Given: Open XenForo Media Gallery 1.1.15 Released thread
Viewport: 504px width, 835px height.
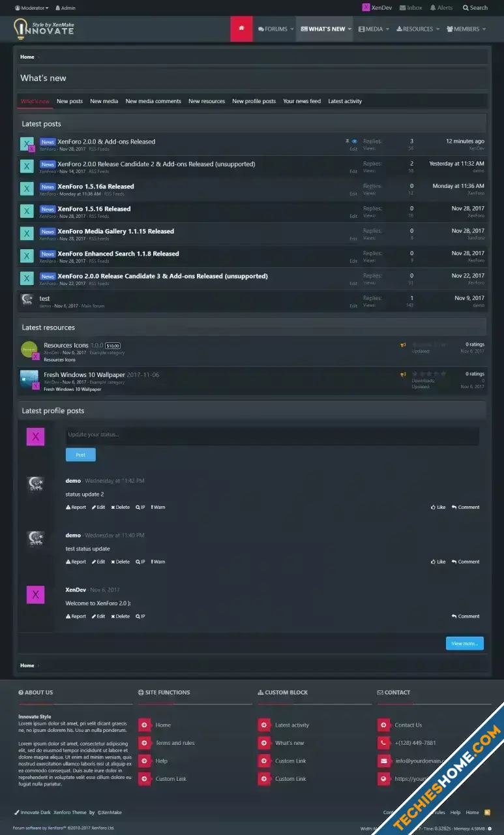Looking at the screenshot, I should click(115, 231).
